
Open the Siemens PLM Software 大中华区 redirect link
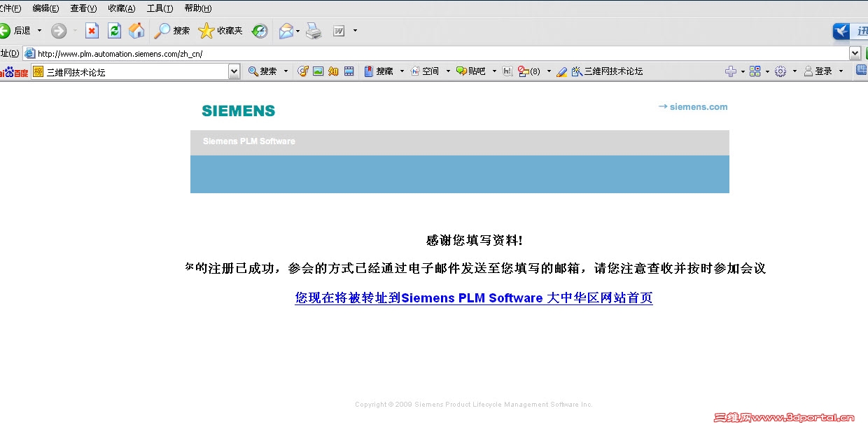point(474,298)
